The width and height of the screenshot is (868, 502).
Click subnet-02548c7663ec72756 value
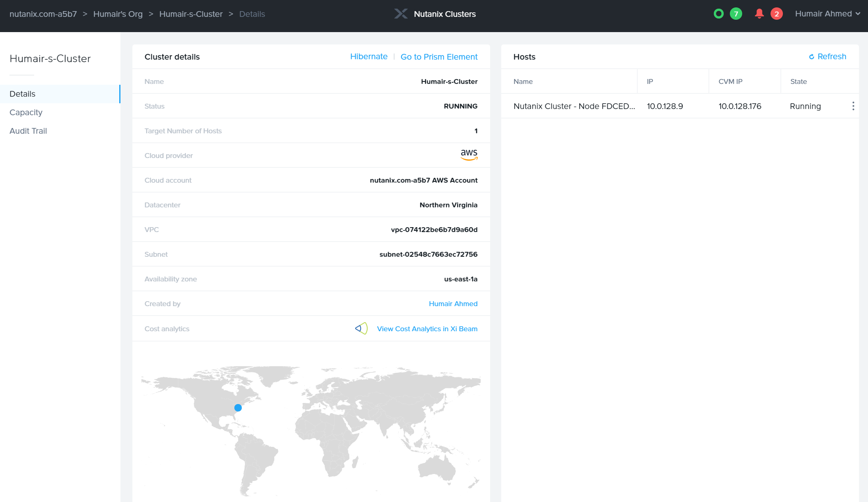pos(428,254)
